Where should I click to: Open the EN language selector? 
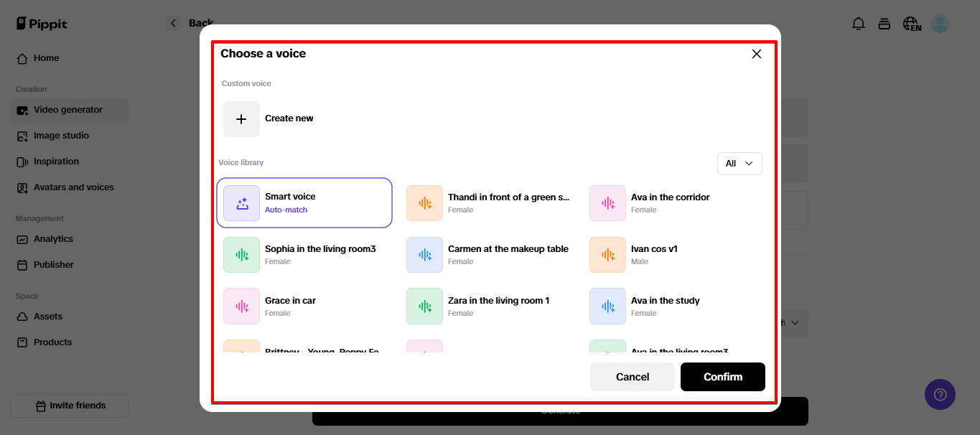[911, 23]
